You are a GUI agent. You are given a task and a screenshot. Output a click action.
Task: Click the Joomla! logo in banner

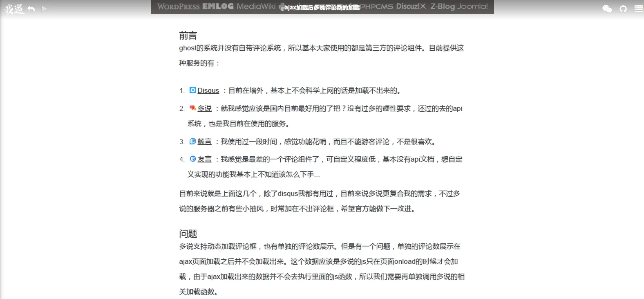472,7
